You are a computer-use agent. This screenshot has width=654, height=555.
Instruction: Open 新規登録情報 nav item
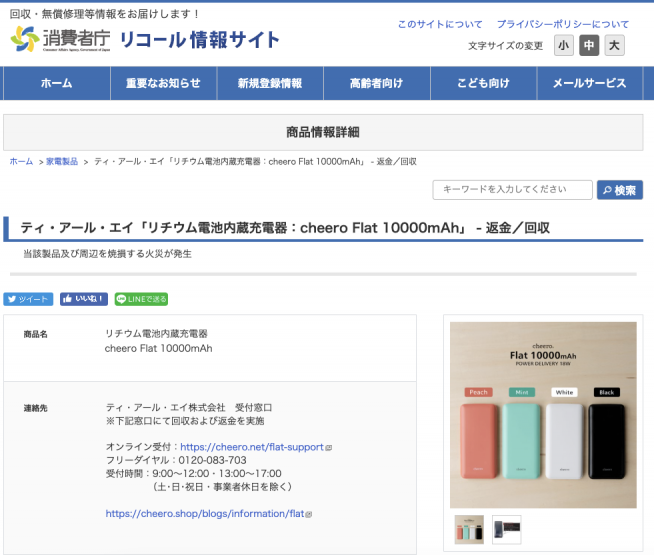270,83
